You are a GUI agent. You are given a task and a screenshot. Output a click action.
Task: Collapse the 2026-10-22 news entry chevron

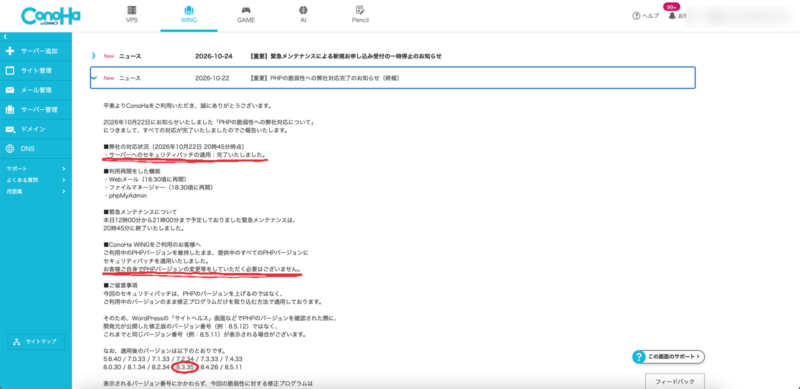(x=93, y=78)
